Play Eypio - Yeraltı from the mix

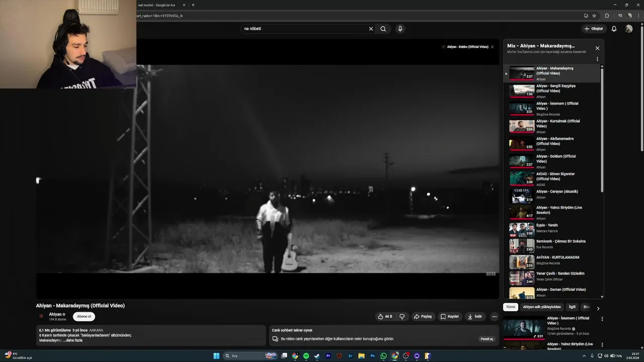pyautogui.click(x=552, y=229)
